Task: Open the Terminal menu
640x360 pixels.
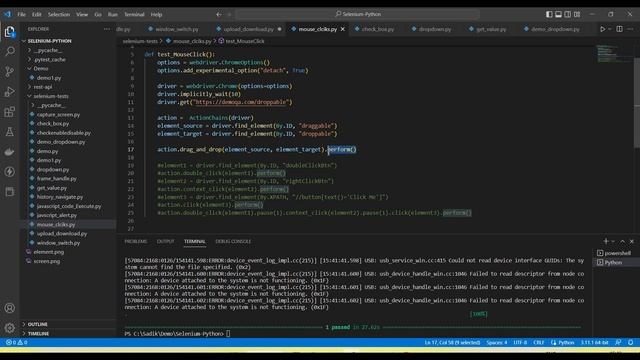Action: pyautogui.click(x=134, y=14)
